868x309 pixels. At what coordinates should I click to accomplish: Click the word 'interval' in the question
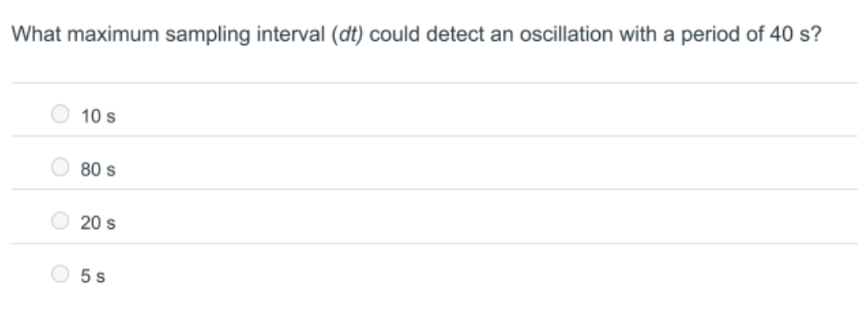click(291, 34)
